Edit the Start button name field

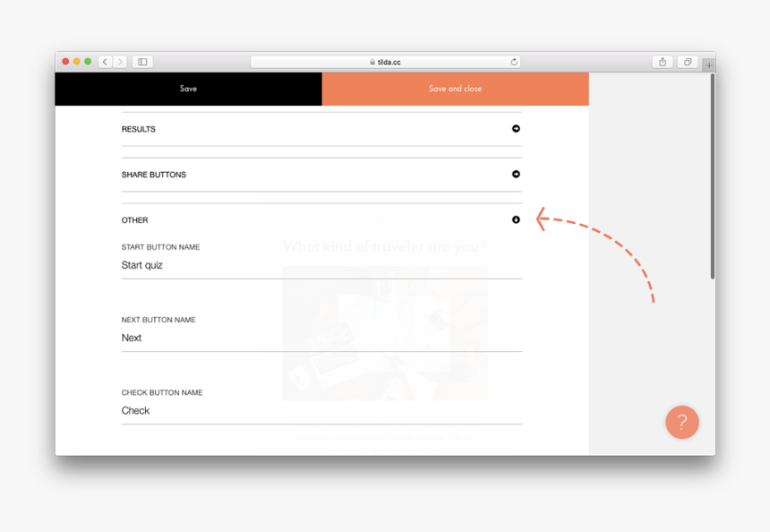click(321, 265)
